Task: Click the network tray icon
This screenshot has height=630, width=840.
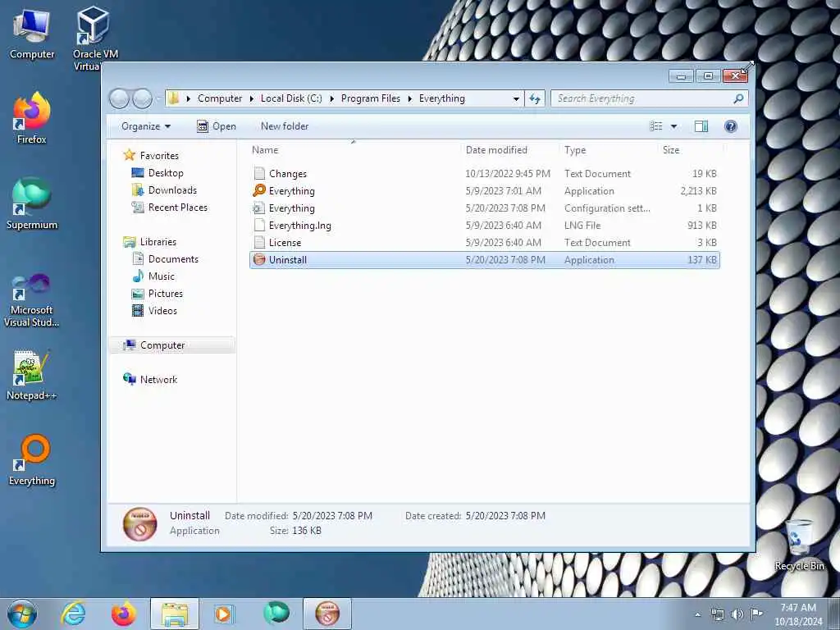Action: (717, 614)
